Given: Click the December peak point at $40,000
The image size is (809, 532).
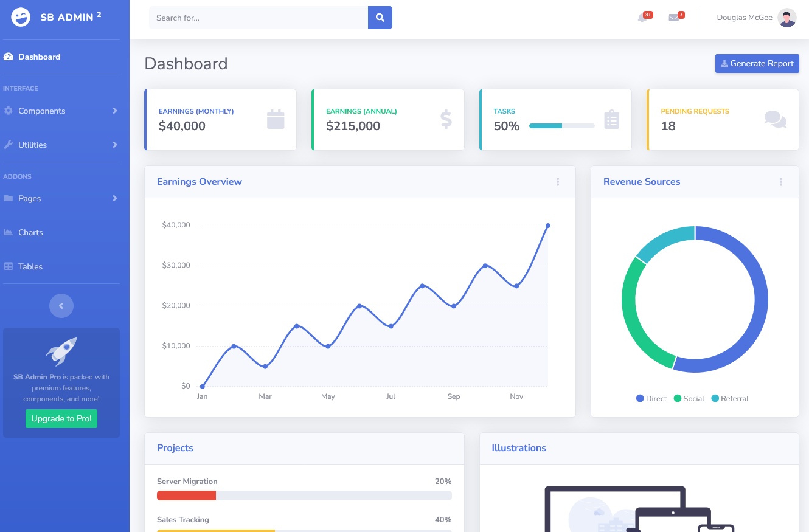Looking at the screenshot, I should 548,226.
